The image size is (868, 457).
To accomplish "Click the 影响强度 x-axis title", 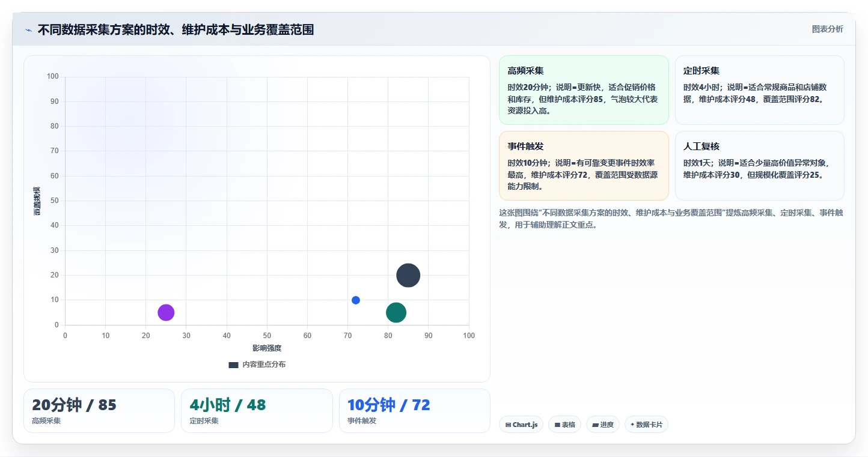I will [x=267, y=348].
